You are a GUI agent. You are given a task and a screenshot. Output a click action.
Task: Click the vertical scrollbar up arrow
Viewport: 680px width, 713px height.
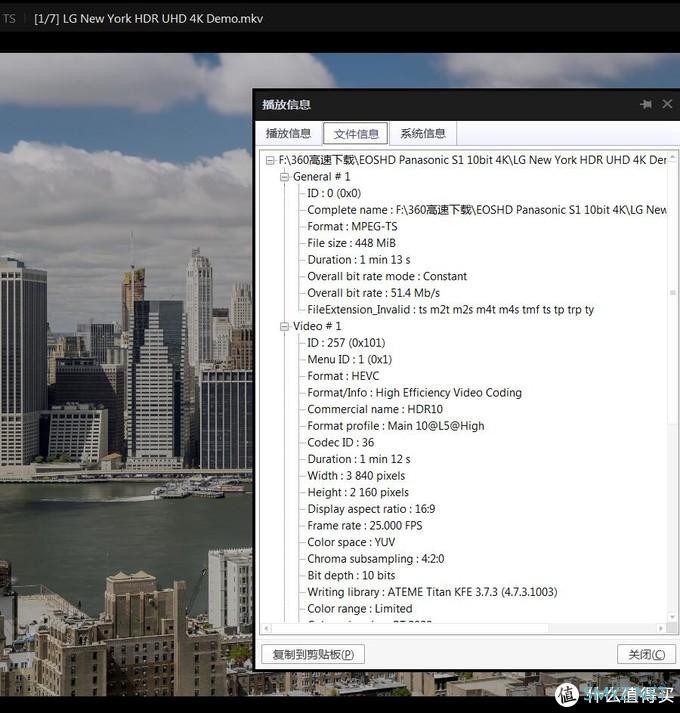pyautogui.click(x=672, y=157)
